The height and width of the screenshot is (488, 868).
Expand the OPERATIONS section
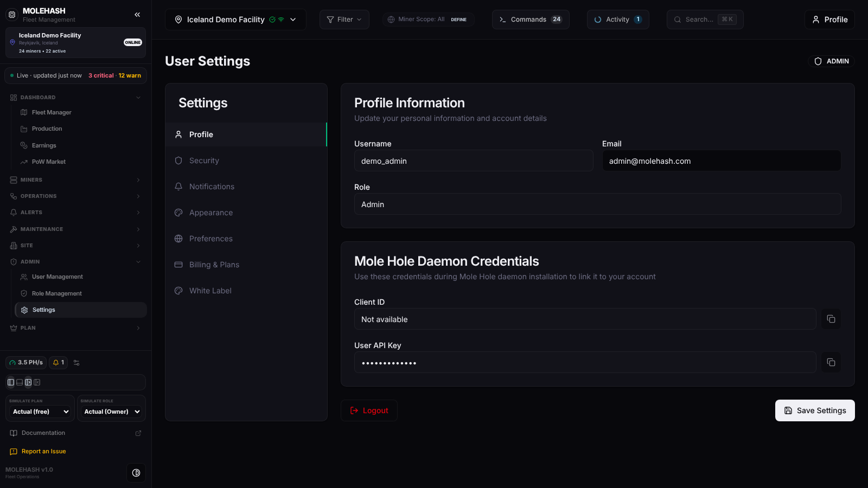[75, 196]
